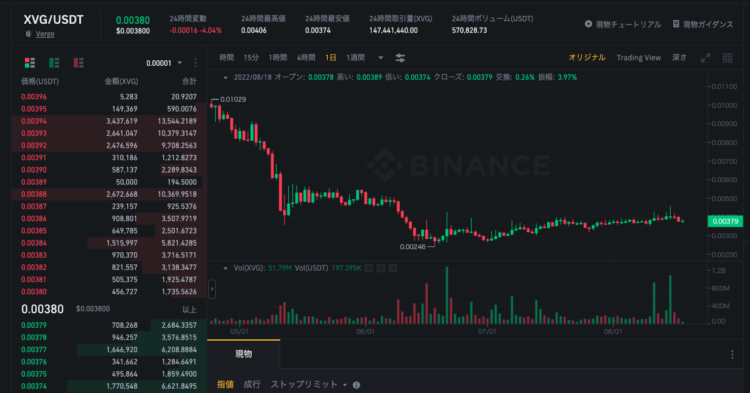Open the 現物チュートリアル video guide

coord(623,24)
